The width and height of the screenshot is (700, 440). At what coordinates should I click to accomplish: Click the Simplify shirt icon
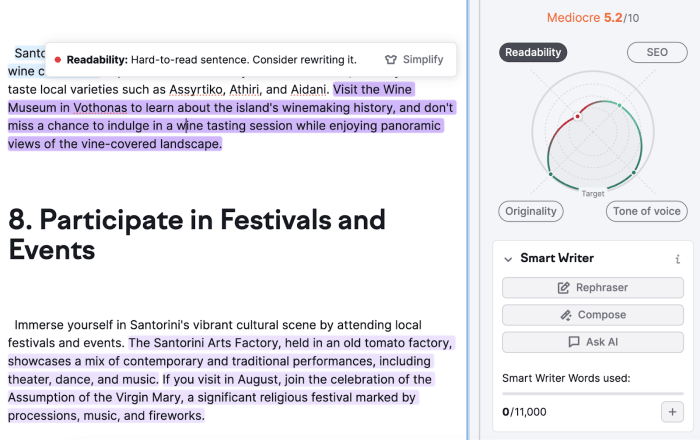click(x=391, y=59)
